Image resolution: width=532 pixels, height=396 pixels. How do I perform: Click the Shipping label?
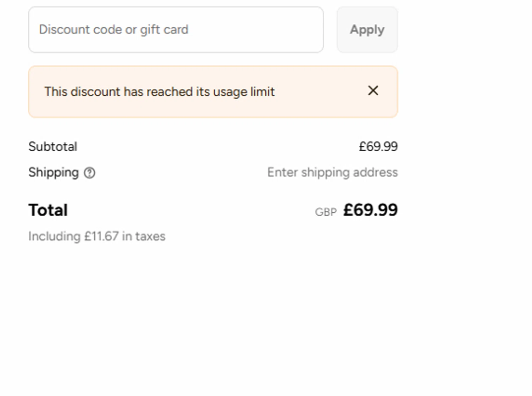click(53, 173)
